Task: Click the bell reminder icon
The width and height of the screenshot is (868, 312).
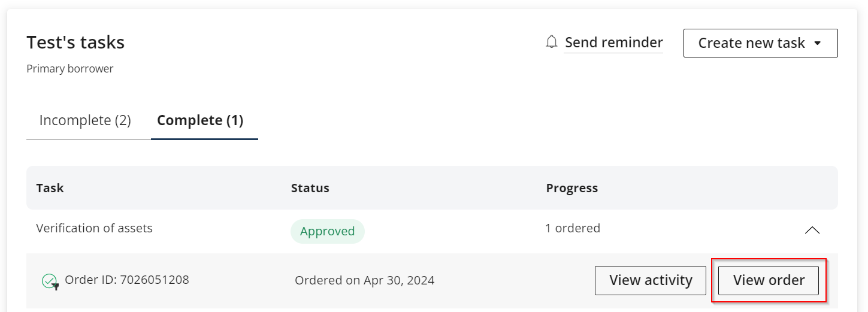Action: (552, 43)
